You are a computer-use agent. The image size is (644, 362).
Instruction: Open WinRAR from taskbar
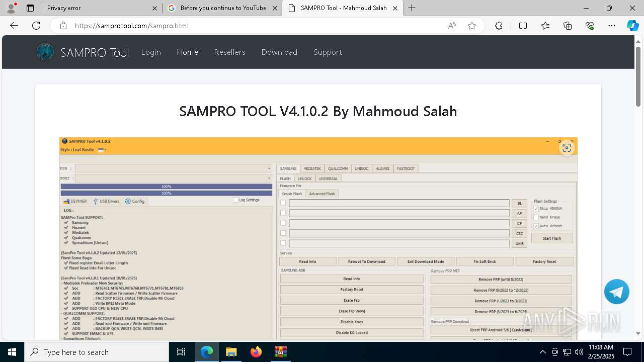[280, 352]
